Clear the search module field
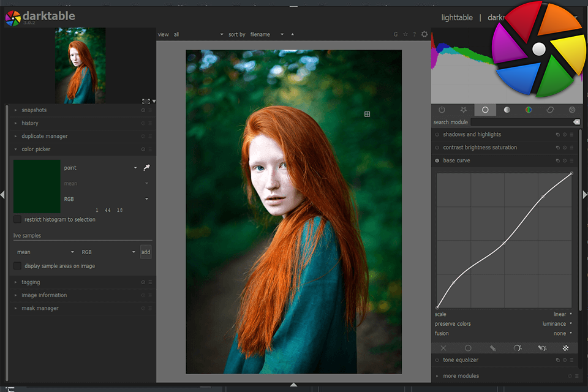This screenshot has width=588, height=392. (576, 122)
